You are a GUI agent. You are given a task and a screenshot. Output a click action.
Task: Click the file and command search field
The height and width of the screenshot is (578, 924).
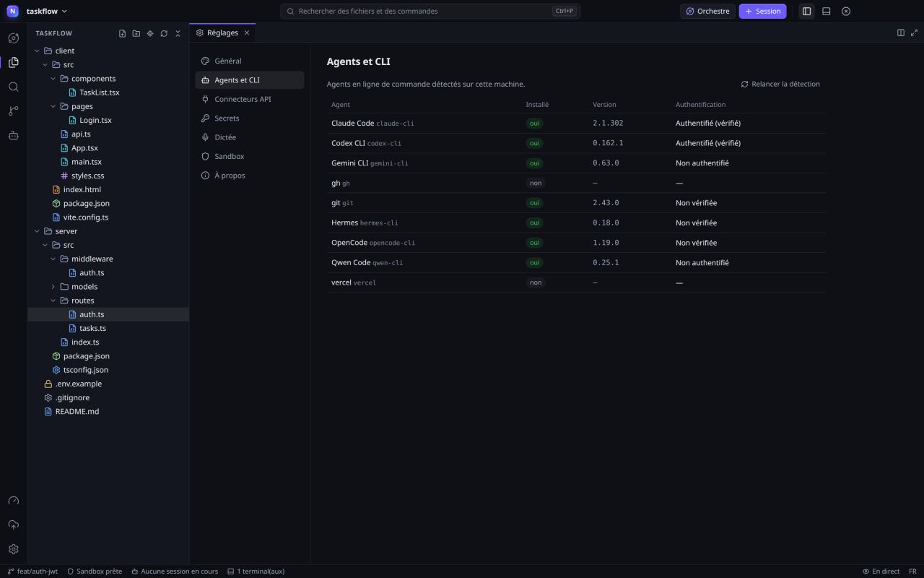tap(430, 11)
